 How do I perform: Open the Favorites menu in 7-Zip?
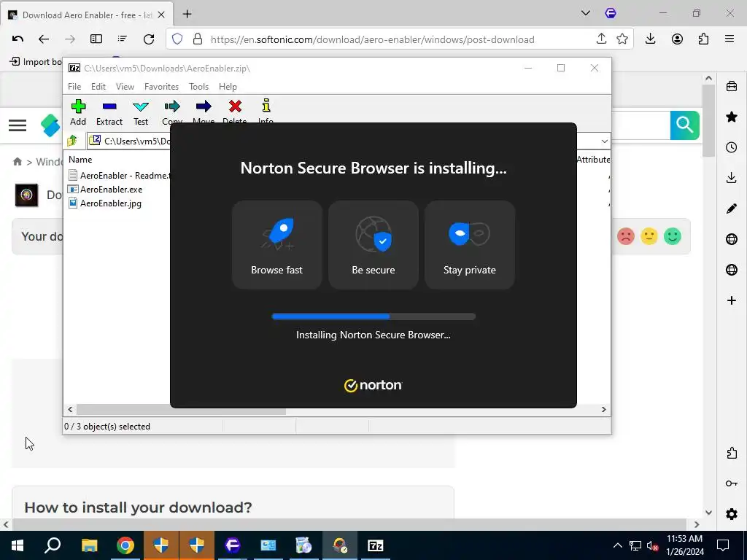(161, 87)
